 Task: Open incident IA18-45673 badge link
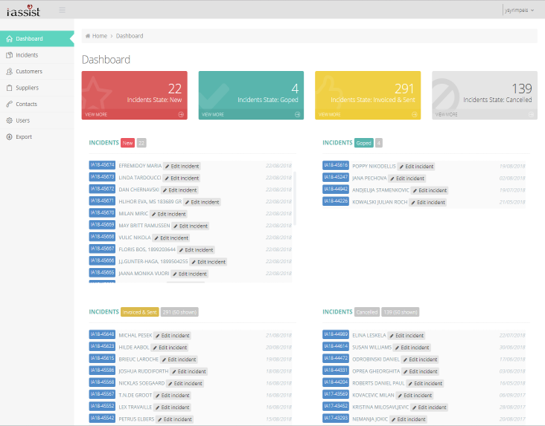102,177
